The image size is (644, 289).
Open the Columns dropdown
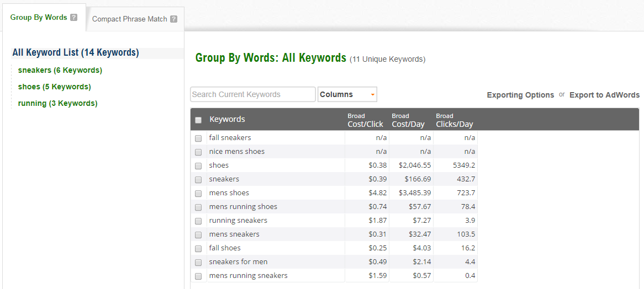[347, 94]
